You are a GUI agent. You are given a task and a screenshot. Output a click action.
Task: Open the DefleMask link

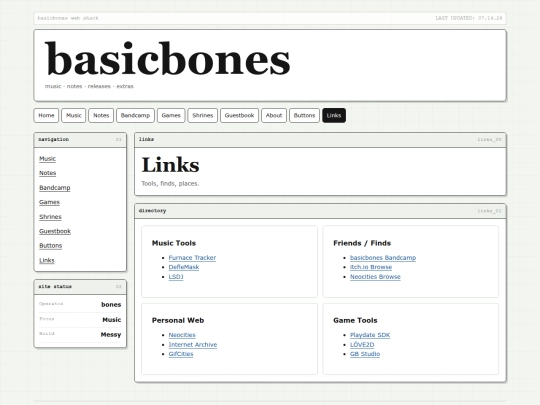pos(184,267)
